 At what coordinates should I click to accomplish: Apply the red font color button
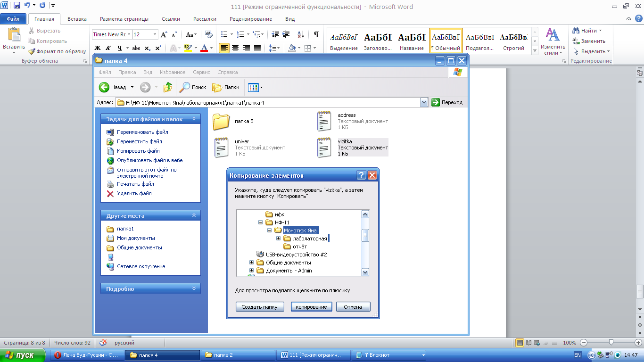204,48
